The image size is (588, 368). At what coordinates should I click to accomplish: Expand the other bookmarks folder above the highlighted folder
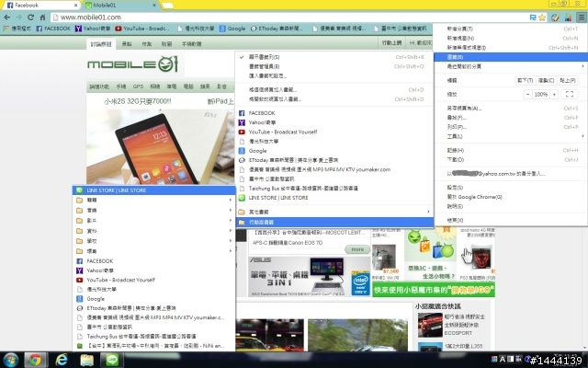coord(334,212)
